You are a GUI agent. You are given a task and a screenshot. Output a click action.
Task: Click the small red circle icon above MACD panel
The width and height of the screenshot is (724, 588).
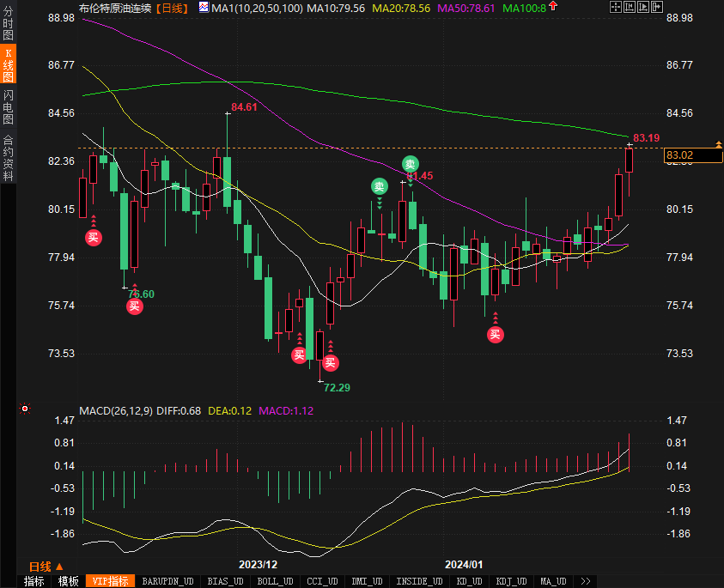pos(25,409)
